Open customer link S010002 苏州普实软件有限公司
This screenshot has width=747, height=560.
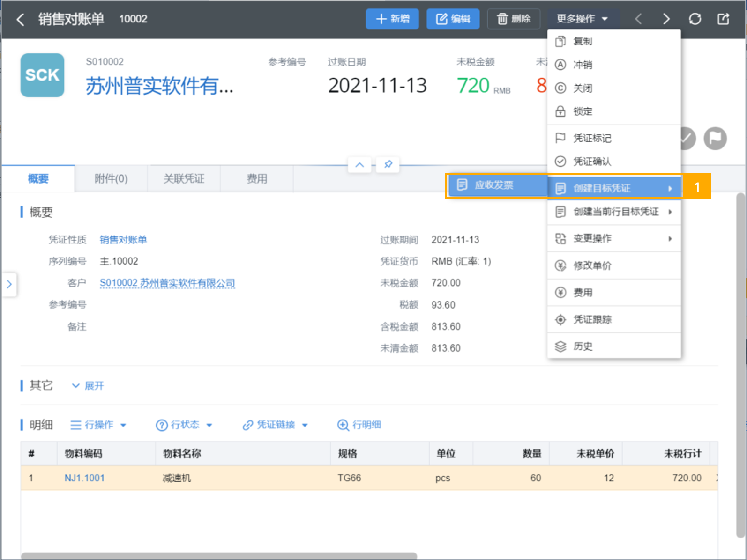167,283
